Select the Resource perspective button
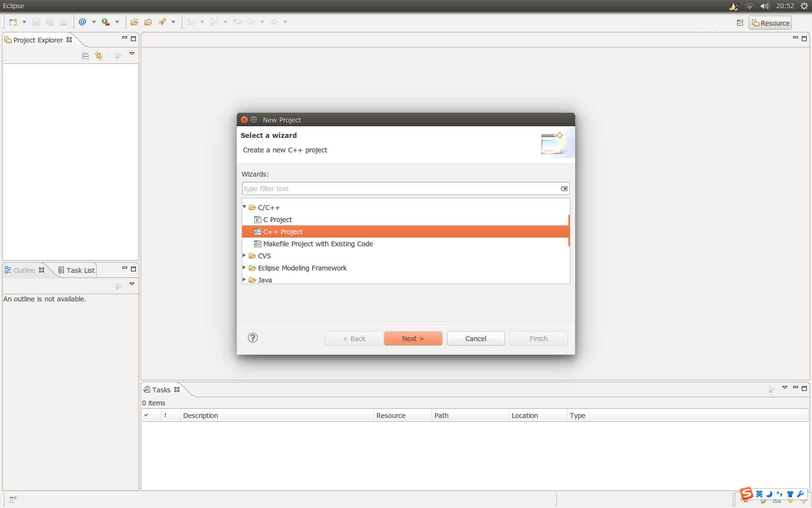This screenshot has width=812, height=508. pos(770,23)
